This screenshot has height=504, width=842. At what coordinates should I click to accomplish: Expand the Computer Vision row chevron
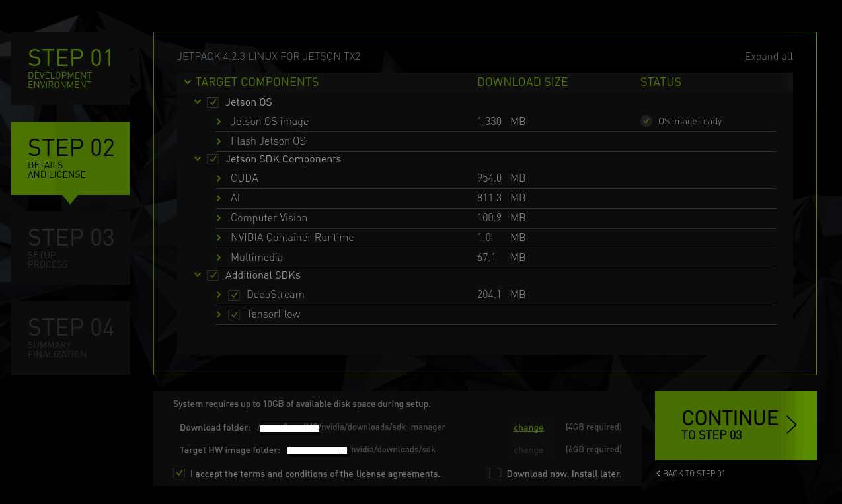click(219, 218)
